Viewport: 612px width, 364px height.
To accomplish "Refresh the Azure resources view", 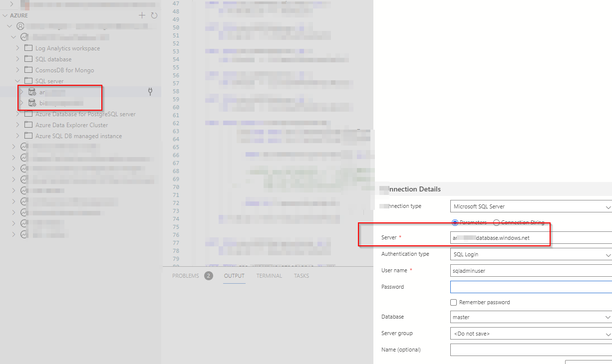I will [x=154, y=15].
